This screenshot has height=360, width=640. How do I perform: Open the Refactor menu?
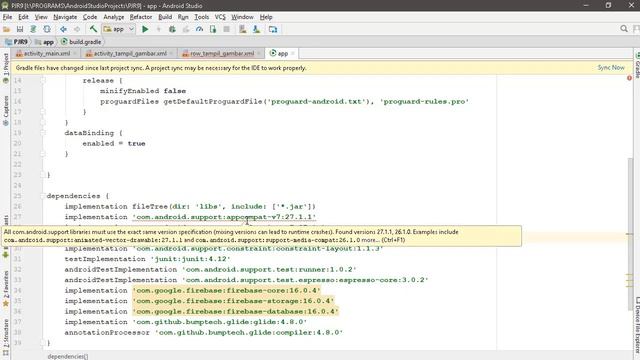pos(141,17)
